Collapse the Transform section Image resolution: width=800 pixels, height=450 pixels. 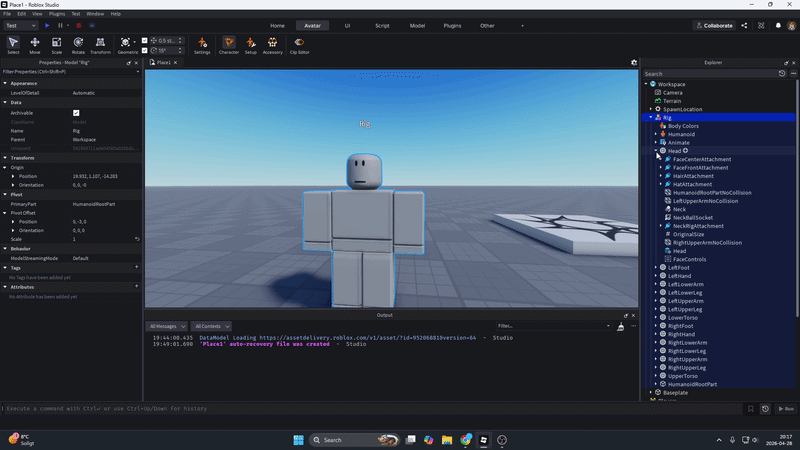(x=5, y=158)
